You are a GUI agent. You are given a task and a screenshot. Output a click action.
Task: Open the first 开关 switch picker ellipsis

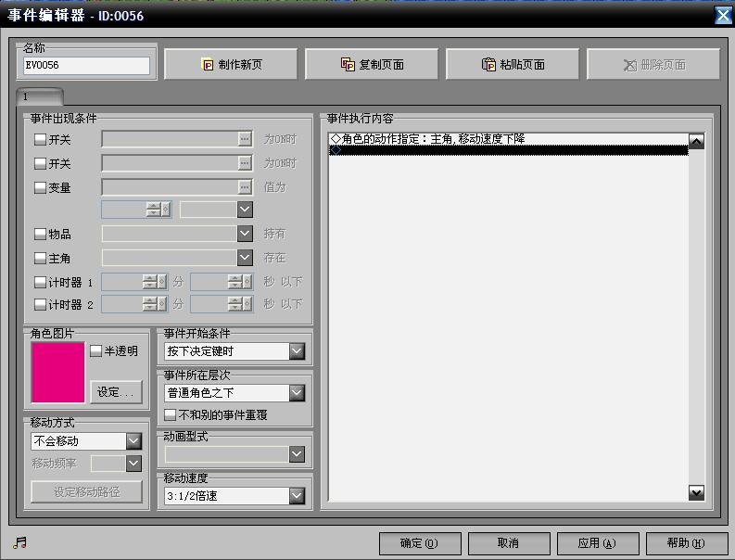pyautogui.click(x=245, y=139)
